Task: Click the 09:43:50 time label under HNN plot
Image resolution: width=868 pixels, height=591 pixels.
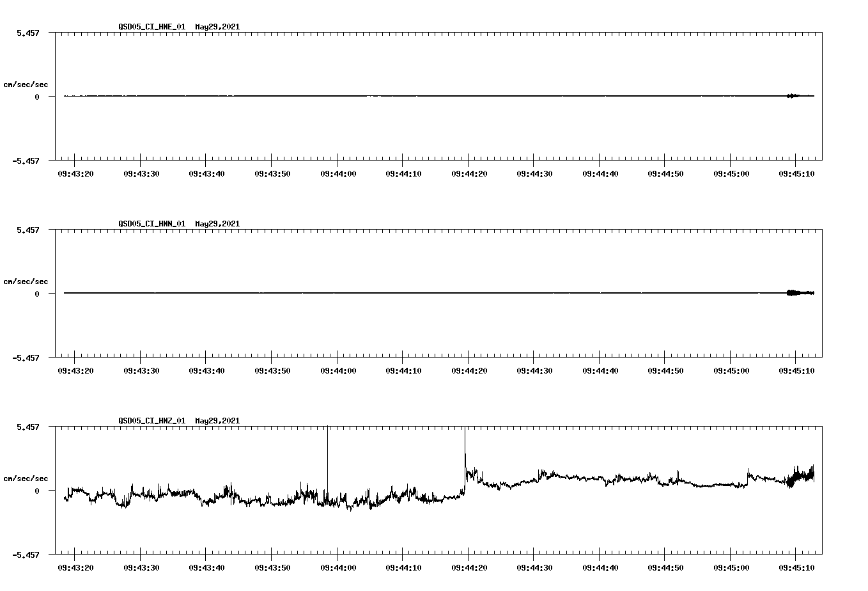Action: [x=272, y=370]
